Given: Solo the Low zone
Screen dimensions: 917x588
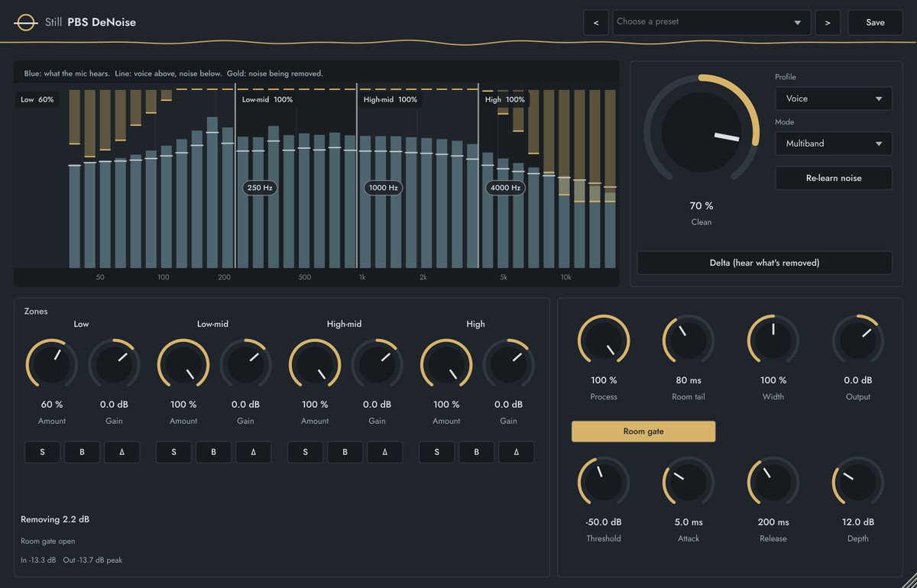Looking at the screenshot, I should (x=43, y=452).
